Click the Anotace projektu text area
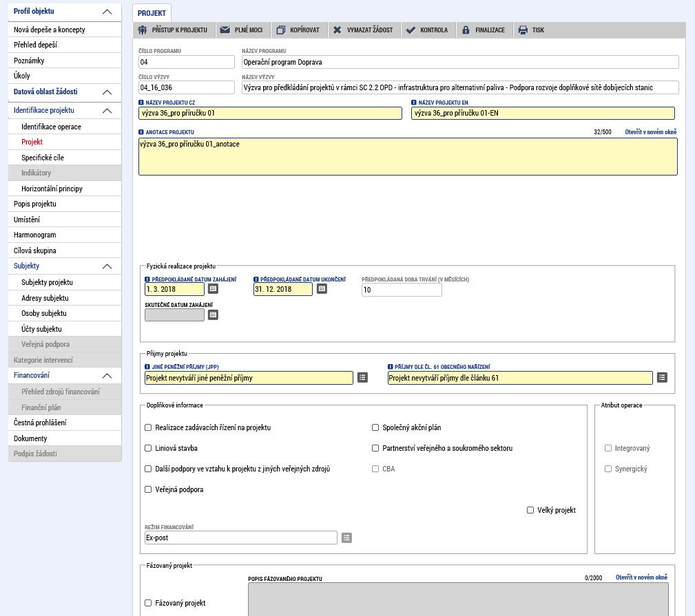695x616 pixels. 408,157
